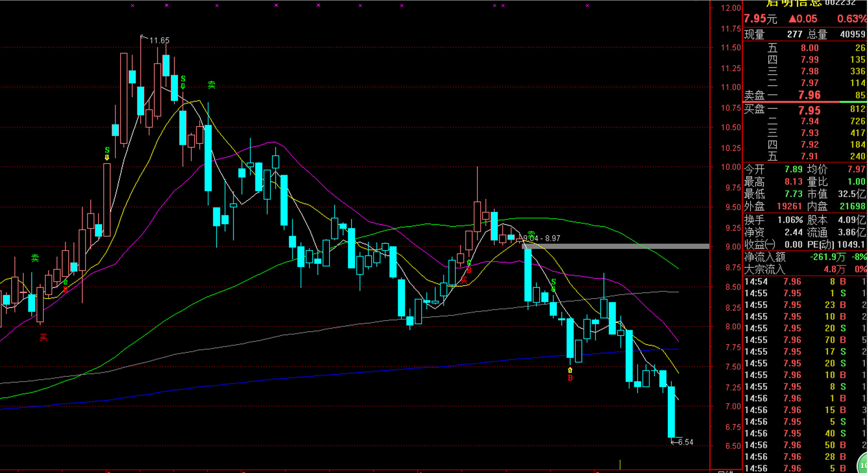Select sell-three ask row at 7.98
This screenshot has width=868, height=473.
click(x=805, y=71)
